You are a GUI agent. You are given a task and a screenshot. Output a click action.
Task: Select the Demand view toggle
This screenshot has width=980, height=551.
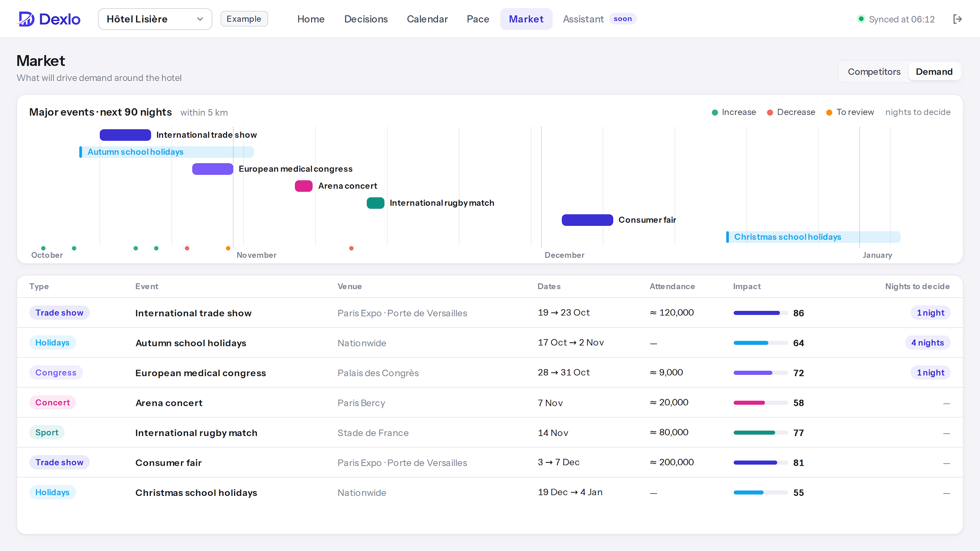click(934, 72)
